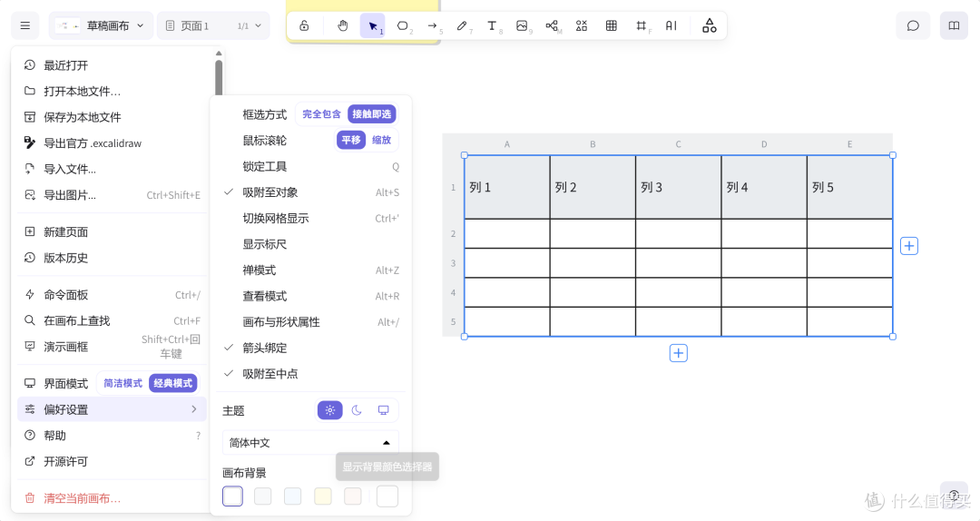The image size is (980, 521).
Task: Click 在画布上查找 menu item
Action: tap(112, 320)
